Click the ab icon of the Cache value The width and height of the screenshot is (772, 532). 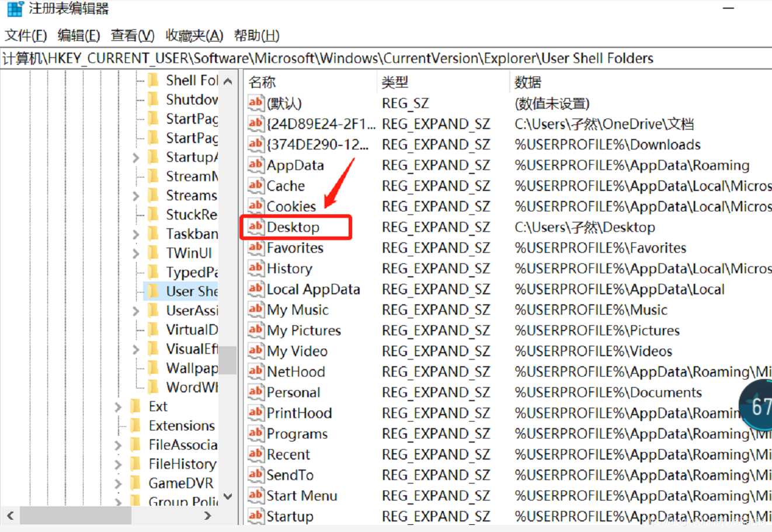tap(255, 186)
